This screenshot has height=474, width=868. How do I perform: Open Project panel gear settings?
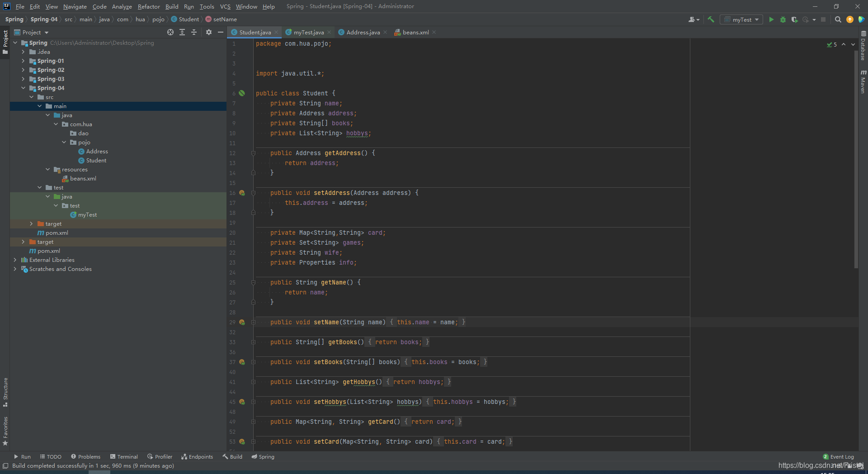pyautogui.click(x=208, y=32)
